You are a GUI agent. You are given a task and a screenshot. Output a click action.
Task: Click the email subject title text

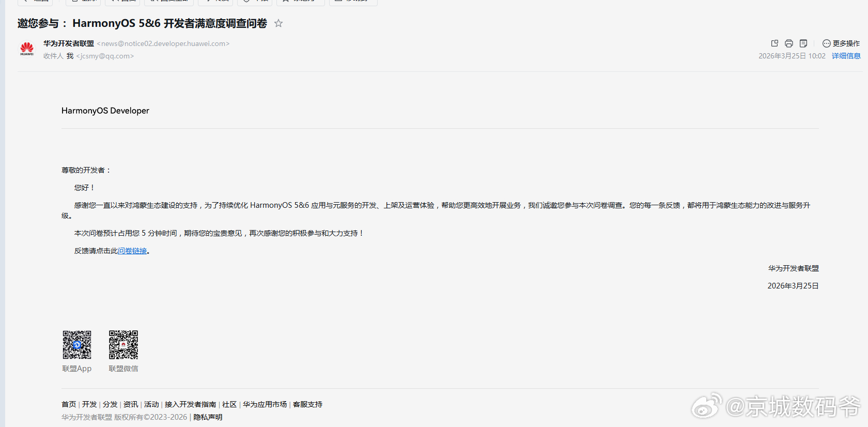(142, 23)
